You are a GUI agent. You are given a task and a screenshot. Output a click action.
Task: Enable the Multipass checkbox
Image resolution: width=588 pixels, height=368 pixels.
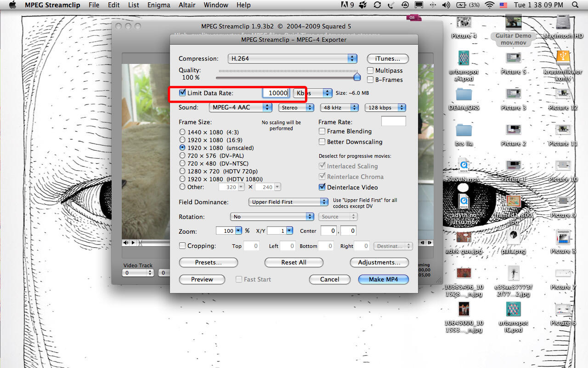(370, 70)
